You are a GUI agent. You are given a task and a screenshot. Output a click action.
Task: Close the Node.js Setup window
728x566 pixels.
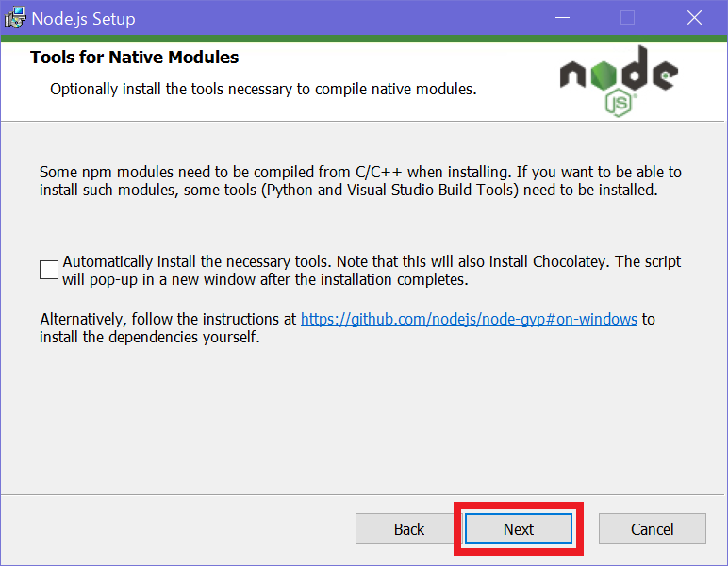tap(694, 18)
